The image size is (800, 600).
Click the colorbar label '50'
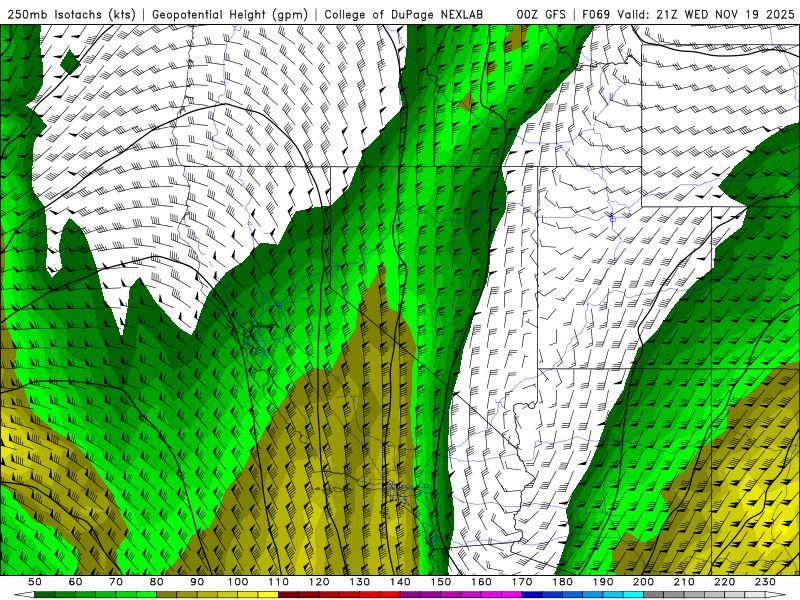(35, 582)
